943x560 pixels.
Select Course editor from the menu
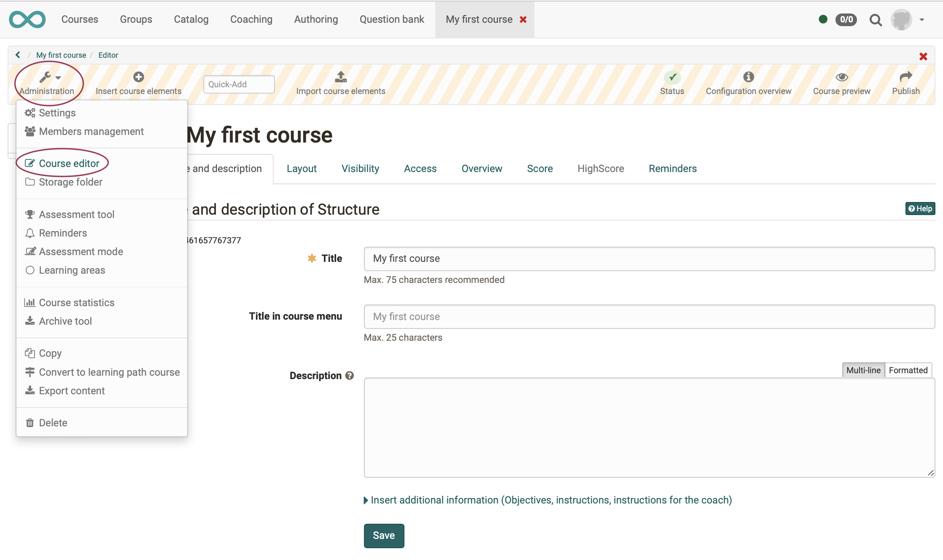pyautogui.click(x=69, y=163)
